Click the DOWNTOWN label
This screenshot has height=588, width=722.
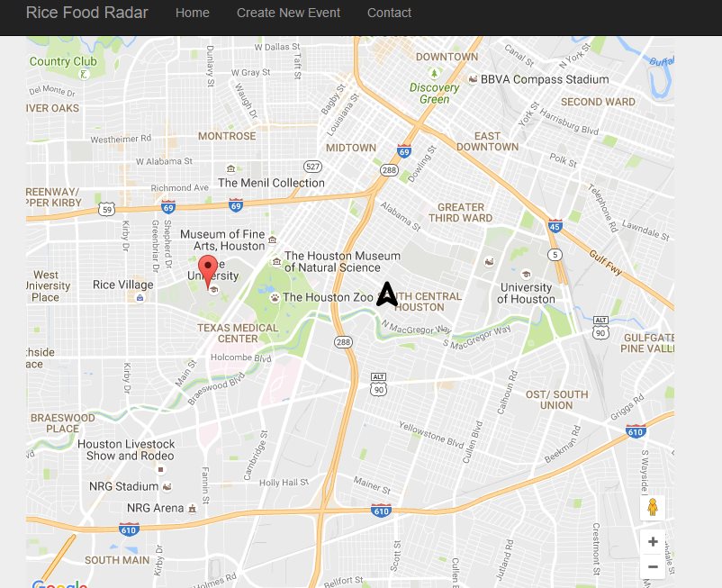click(x=447, y=57)
